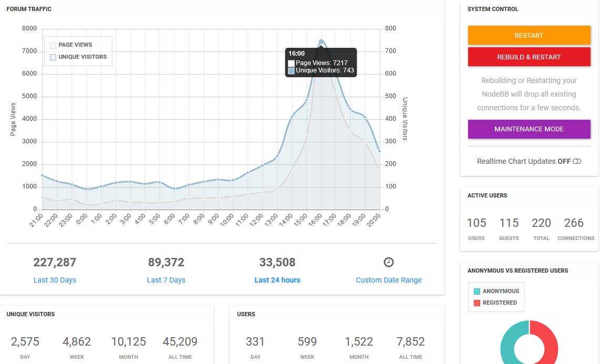
Task: Click the Active Users heading
Action: [x=487, y=195]
